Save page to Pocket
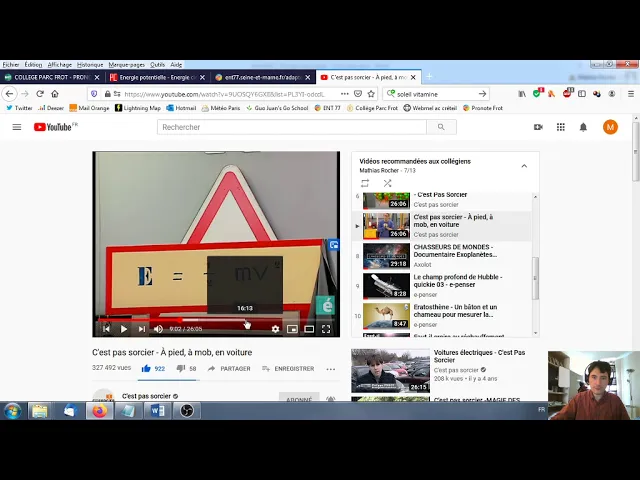The height and width of the screenshot is (480, 640). click(x=358, y=94)
